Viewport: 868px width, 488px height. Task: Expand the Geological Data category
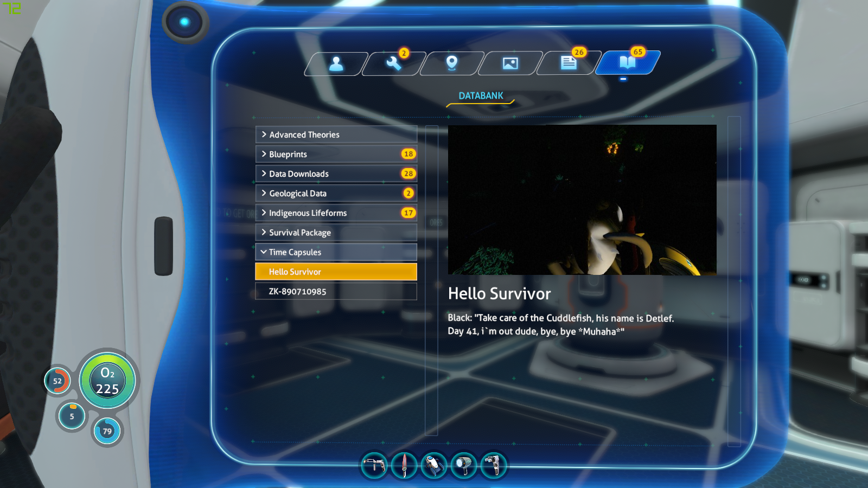pyautogui.click(x=336, y=193)
